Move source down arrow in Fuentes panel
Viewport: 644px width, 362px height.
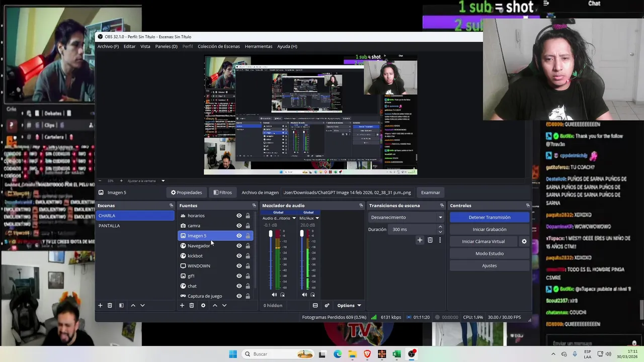coord(224,305)
